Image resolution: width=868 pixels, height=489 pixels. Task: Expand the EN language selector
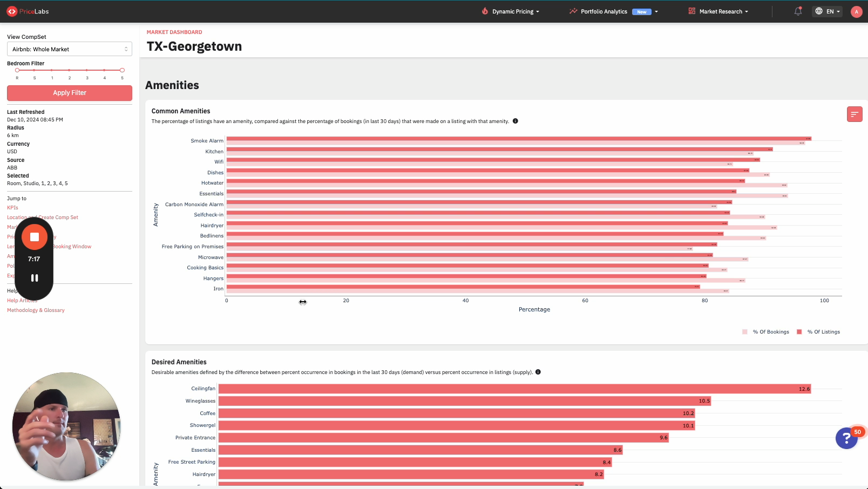click(827, 11)
